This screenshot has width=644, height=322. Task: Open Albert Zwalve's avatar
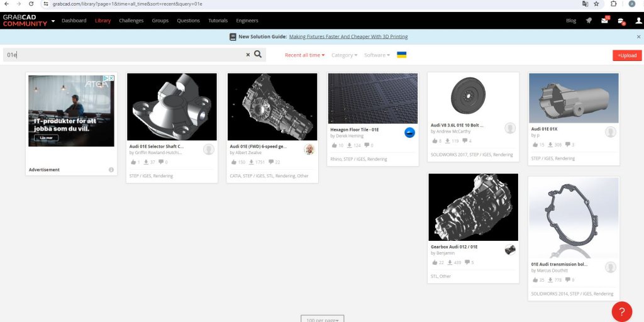click(309, 149)
